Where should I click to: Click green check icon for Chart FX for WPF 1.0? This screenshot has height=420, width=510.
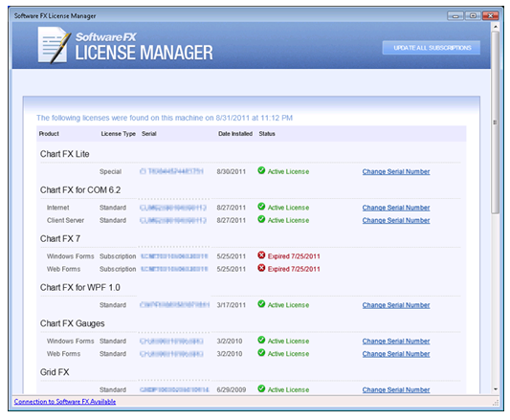coord(261,304)
